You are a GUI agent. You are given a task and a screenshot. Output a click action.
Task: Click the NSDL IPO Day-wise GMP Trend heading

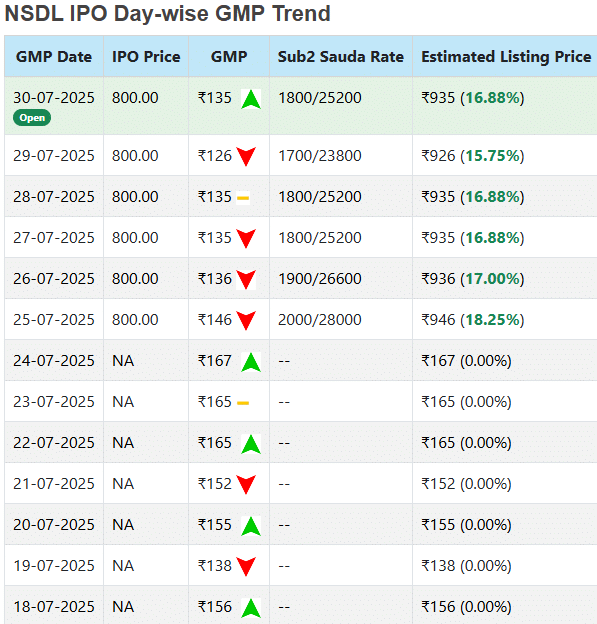[168, 14]
